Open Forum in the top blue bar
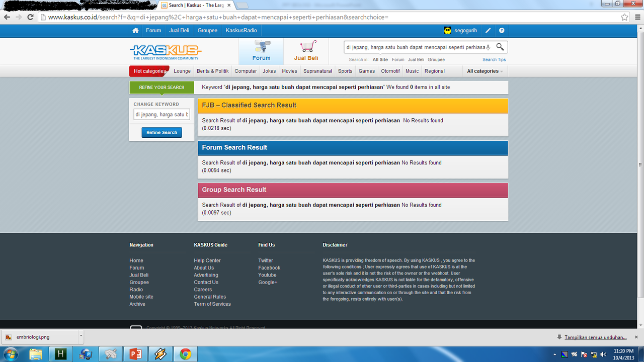 tap(153, 31)
